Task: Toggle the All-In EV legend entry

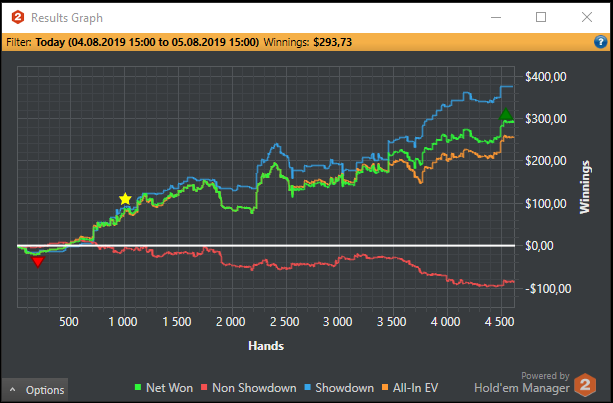Action: (x=410, y=387)
